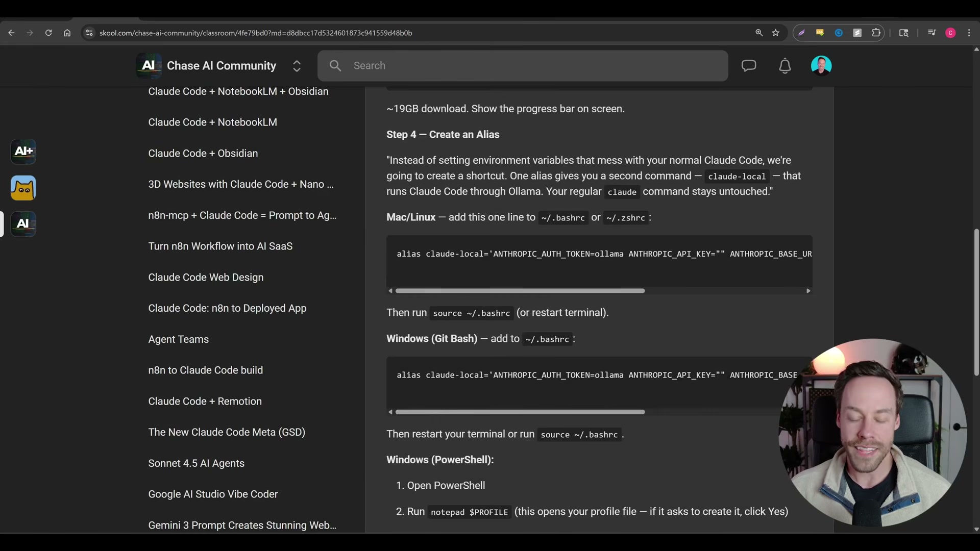Open the notifications bell

tap(785, 66)
